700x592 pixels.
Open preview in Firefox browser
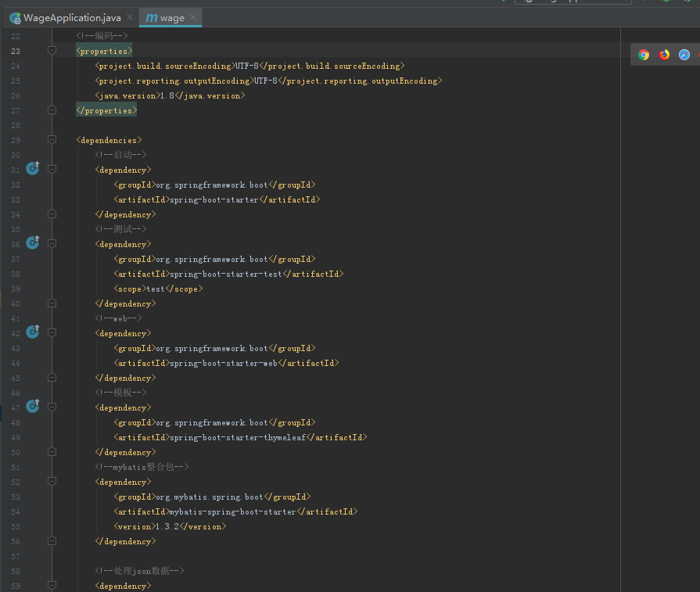click(x=664, y=55)
